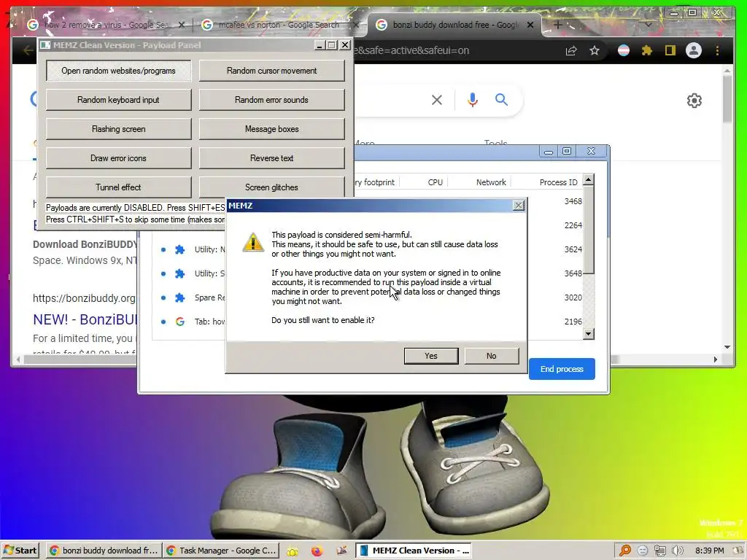Clear the Google search box
This screenshot has width=747, height=560.
[x=437, y=100]
